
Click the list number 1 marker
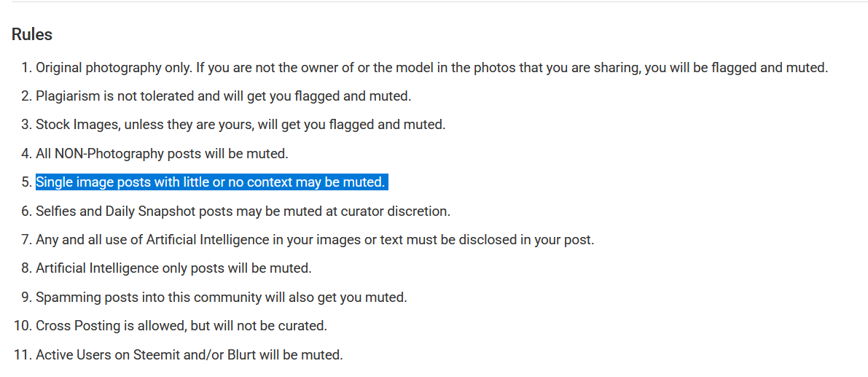[x=26, y=68]
